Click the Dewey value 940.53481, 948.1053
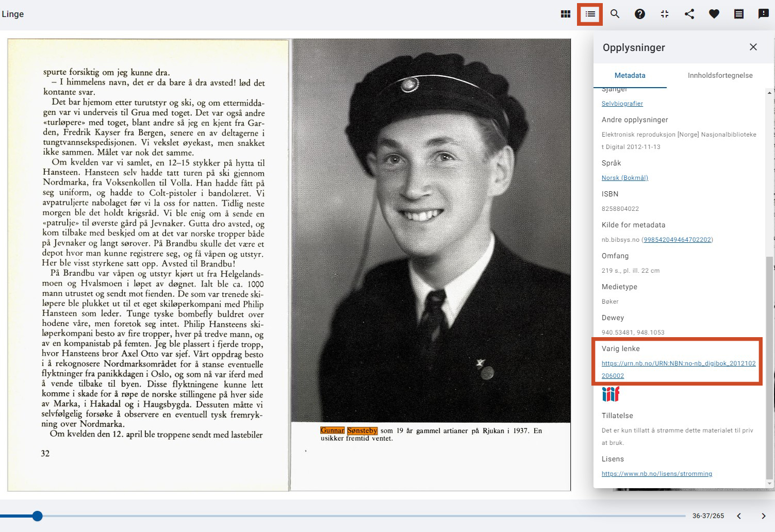This screenshot has width=775, height=532. coord(633,332)
